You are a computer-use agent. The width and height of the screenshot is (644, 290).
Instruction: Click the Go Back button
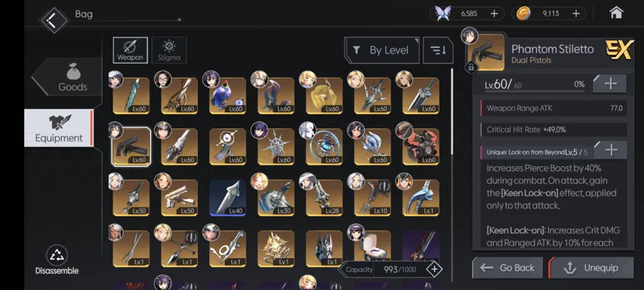coord(507,268)
